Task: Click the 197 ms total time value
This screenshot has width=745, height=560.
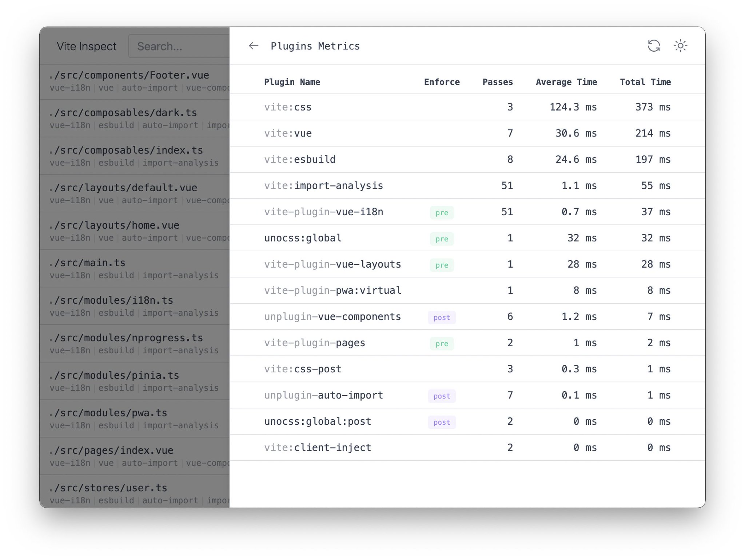Action: 653,159
